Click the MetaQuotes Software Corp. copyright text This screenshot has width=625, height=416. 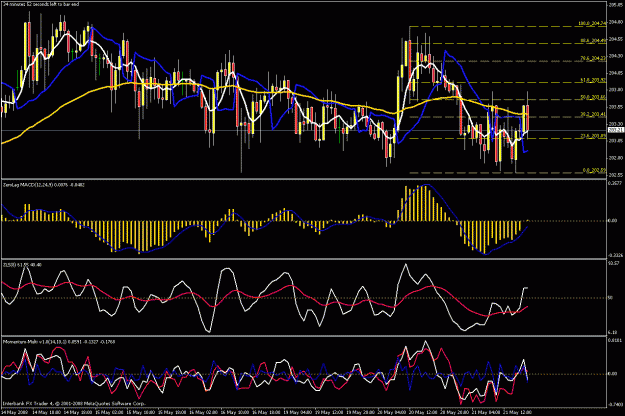(75, 404)
